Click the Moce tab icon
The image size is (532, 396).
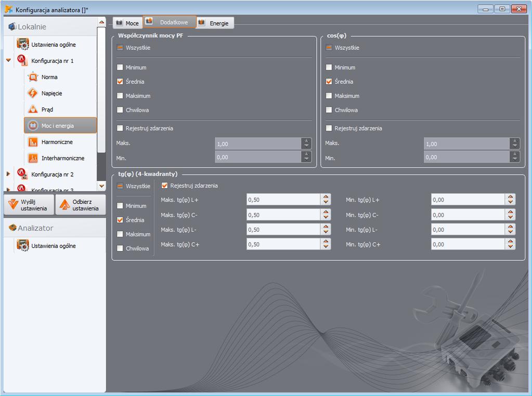coord(119,23)
